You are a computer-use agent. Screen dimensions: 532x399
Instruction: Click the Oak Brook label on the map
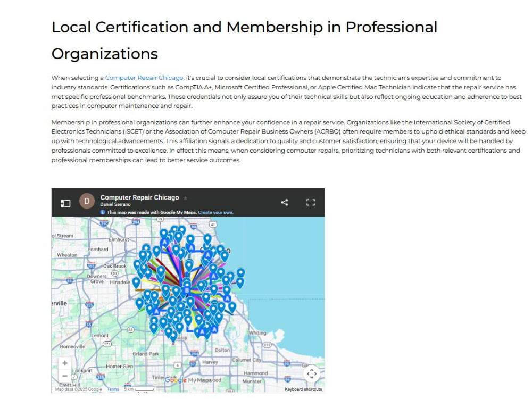click(x=115, y=266)
